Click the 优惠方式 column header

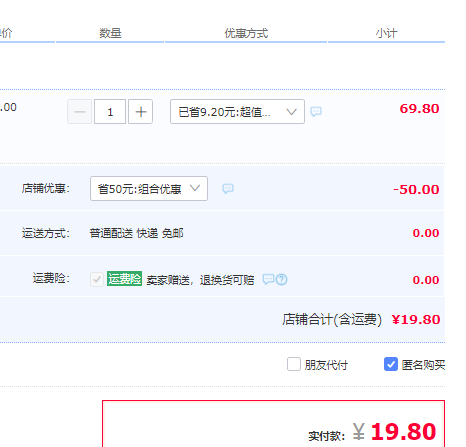click(246, 33)
